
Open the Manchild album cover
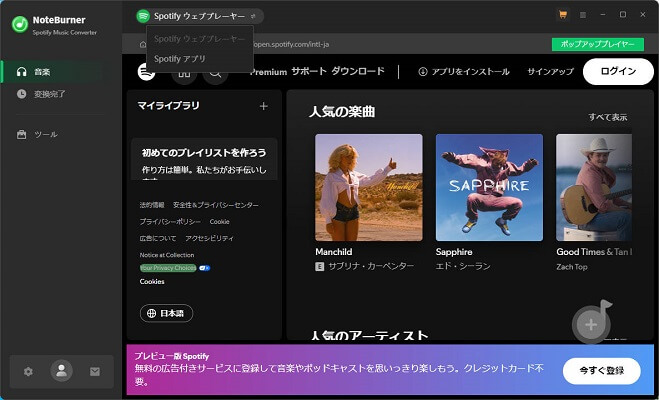click(x=369, y=187)
